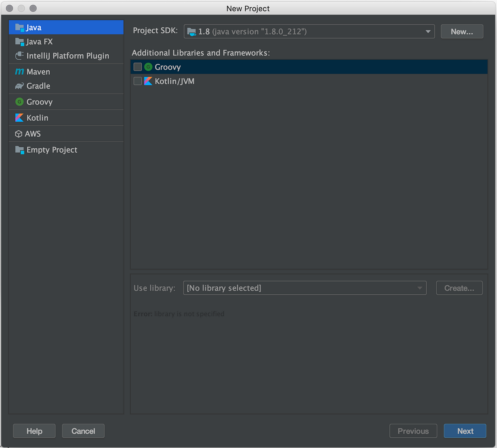Select Kotlin project type

tap(66, 118)
